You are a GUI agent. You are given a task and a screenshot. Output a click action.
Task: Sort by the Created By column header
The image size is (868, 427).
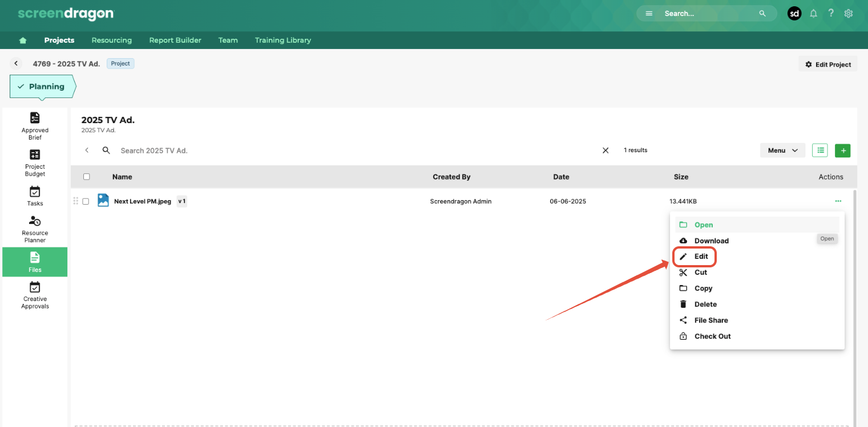click(451, 177)
